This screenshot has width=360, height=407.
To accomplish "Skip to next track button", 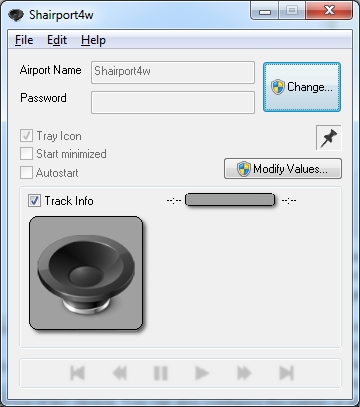I will (x=286, y=373).
